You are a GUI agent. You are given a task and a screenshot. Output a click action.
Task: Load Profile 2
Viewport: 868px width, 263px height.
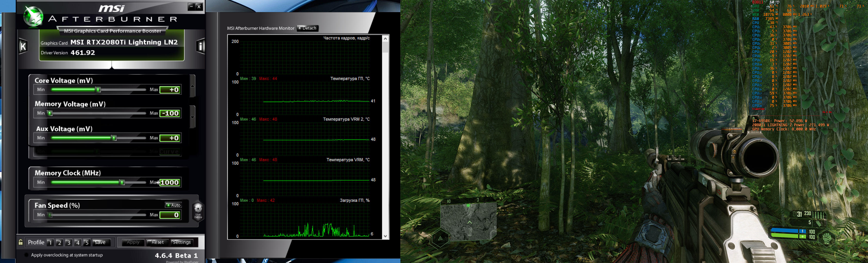pyautogui.click(x=59, y=242)
